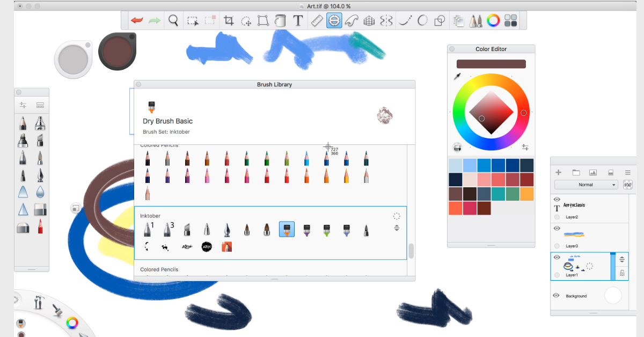Select the Flood Fill bucket tool

pyautogui.click(x=280, y=21)
